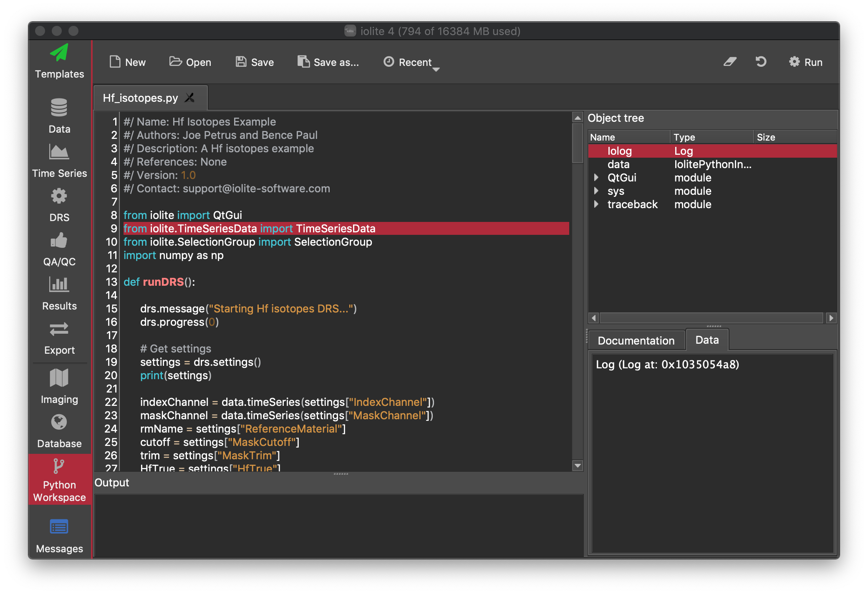Click Save as... in the toolbar

(328, 62)
